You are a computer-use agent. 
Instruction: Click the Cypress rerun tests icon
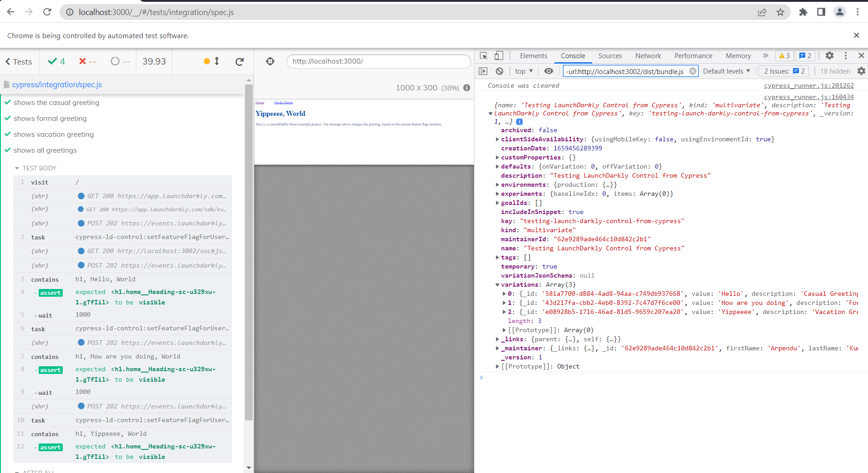(239, 61)
